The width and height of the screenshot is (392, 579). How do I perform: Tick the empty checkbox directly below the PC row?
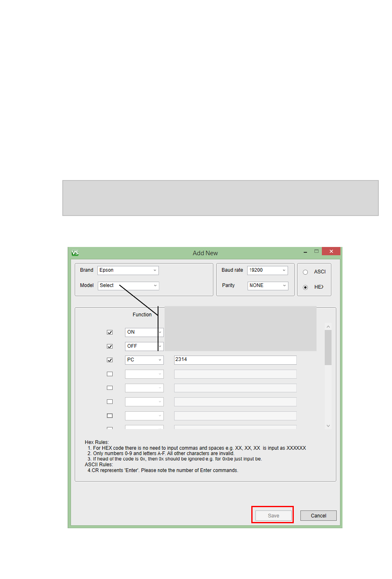coord(110,374)
